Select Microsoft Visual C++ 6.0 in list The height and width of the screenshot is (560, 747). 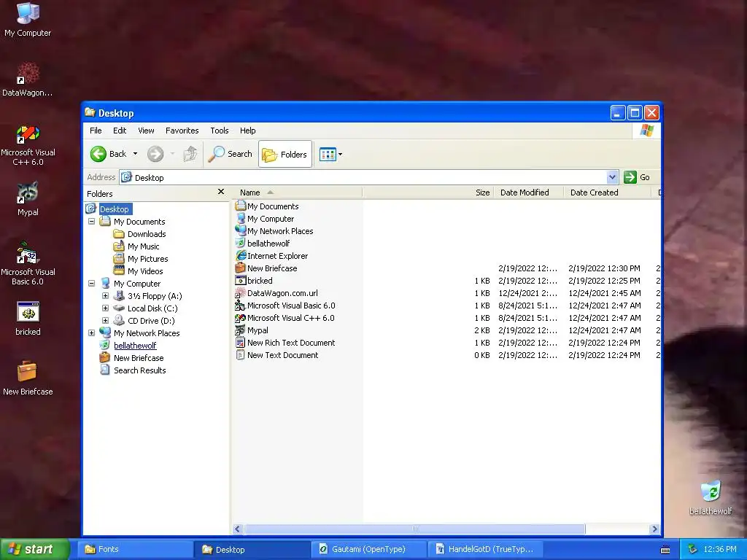point(285,318)
